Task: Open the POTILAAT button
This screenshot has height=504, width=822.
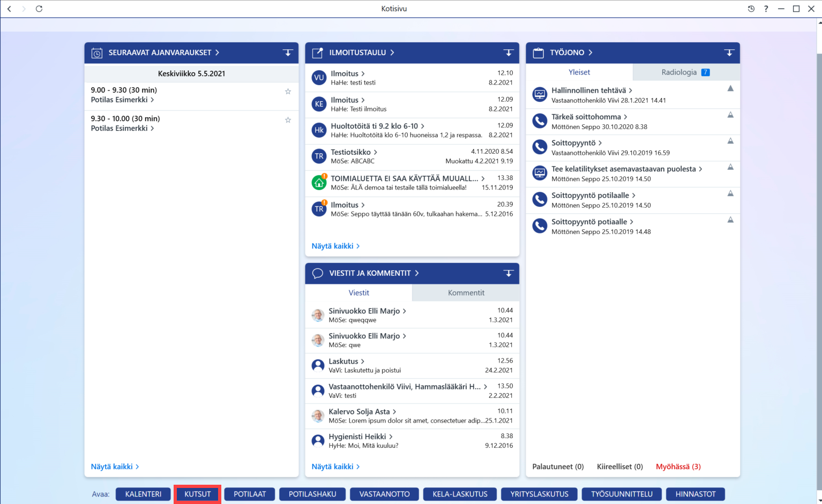Action: 250,494
